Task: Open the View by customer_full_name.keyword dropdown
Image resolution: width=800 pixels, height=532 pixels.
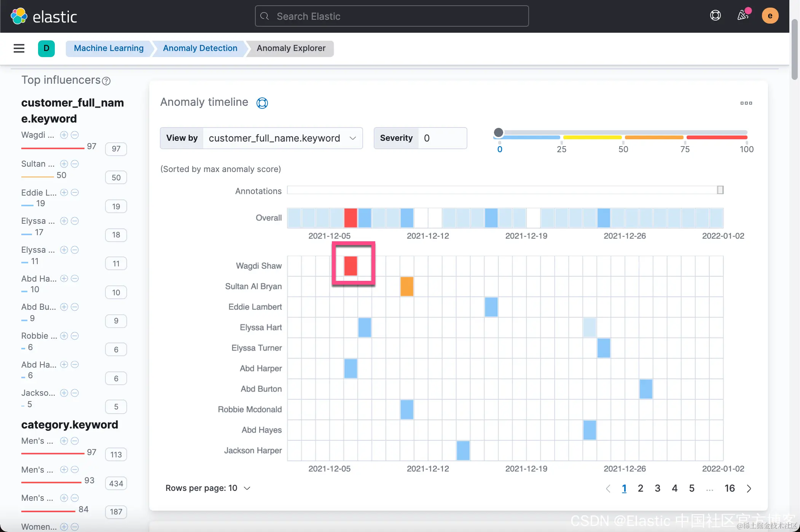Action: (x=282, y=138)
